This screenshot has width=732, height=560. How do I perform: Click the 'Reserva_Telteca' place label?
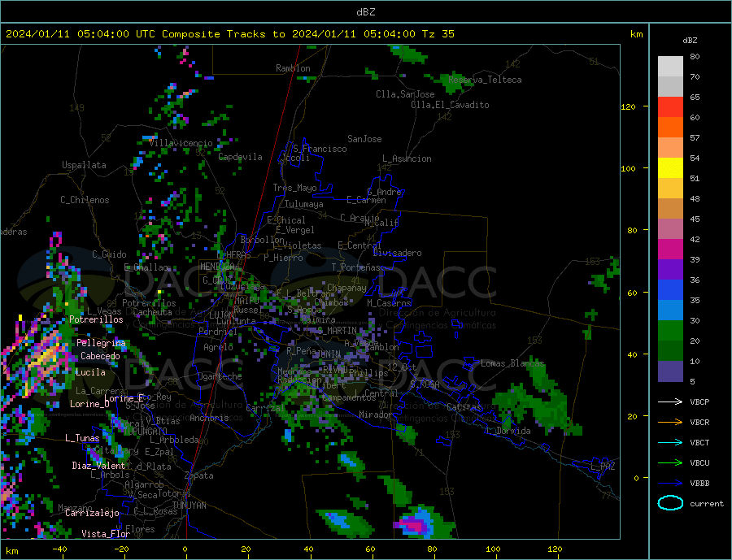coord(485,80)
